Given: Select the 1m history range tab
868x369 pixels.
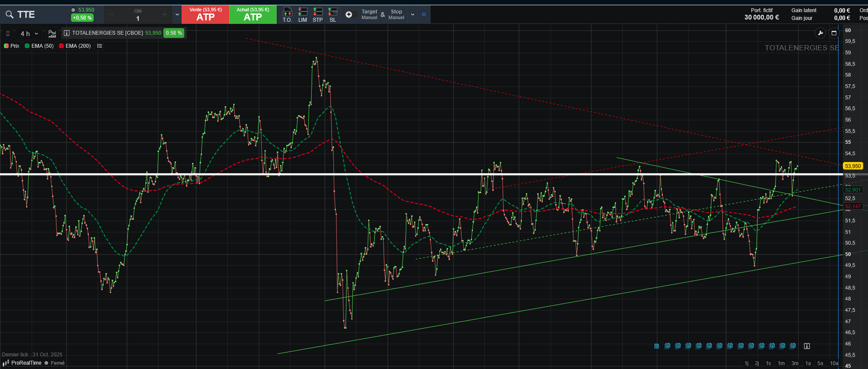Looking at the screenshot, I should click(781, 363).
